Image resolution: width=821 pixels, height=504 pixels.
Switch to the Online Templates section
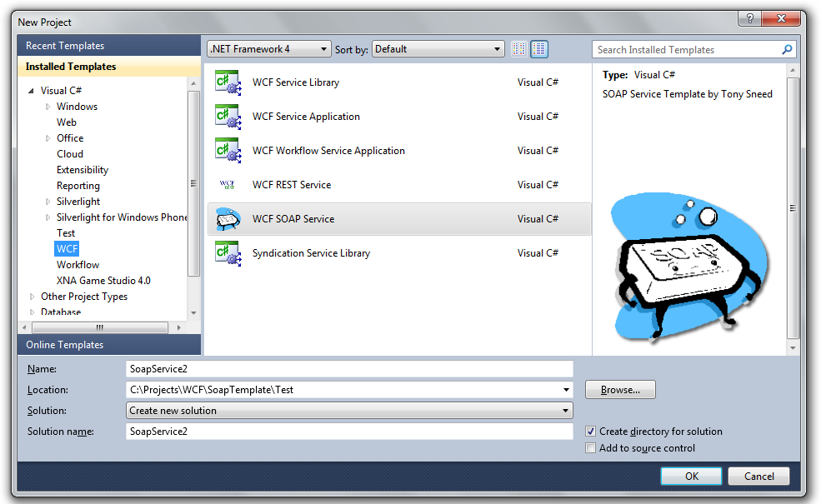click(65, 344)
